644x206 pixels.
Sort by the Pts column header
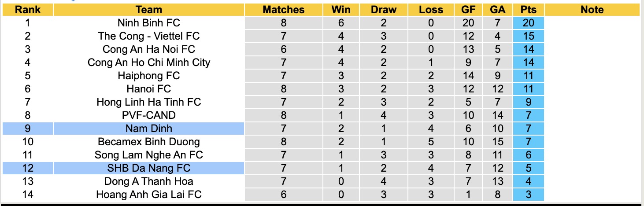528,10
